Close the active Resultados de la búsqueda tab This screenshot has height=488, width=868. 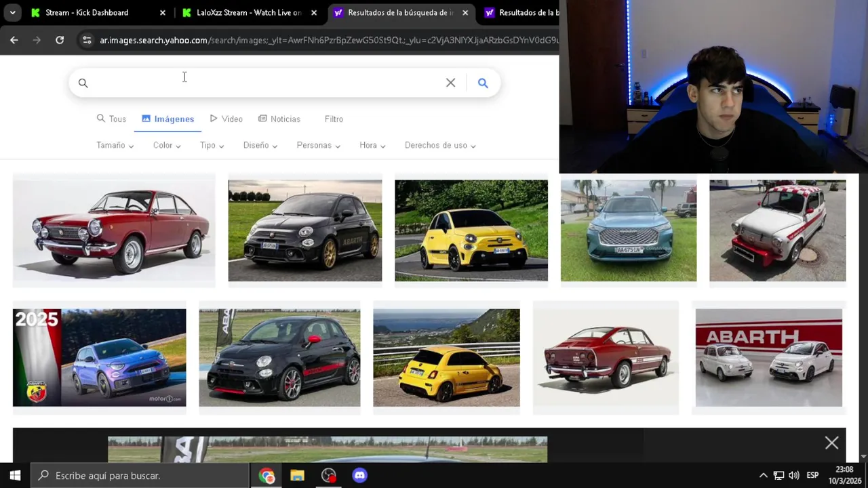[x=465, y=12]
